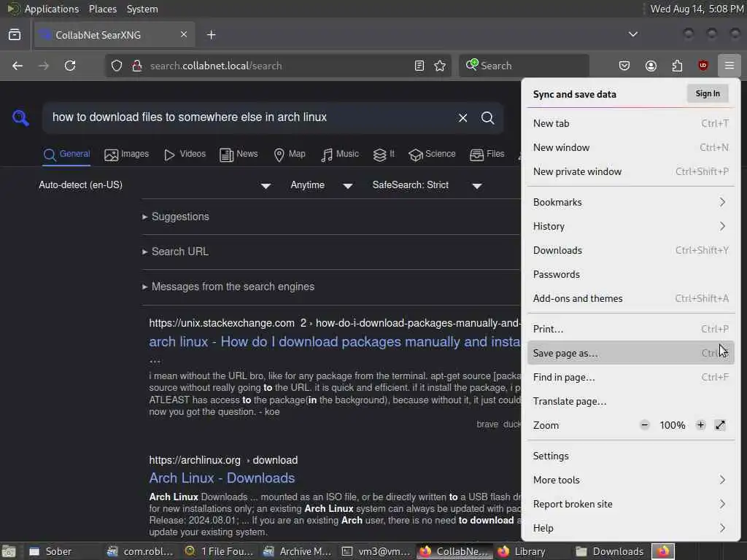The width and height of the screenshot is (747, 560).
Task: Choose Save page as…
Action: (630, 353)
